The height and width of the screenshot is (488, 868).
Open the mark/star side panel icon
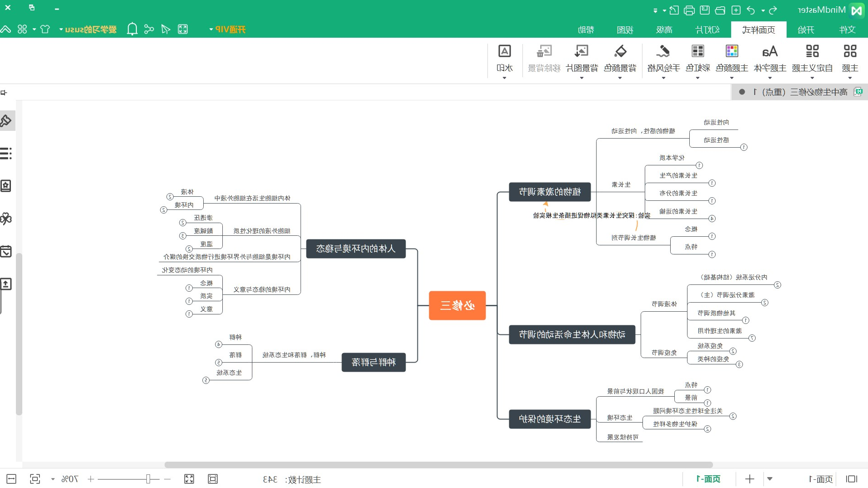tap(6, 186)
